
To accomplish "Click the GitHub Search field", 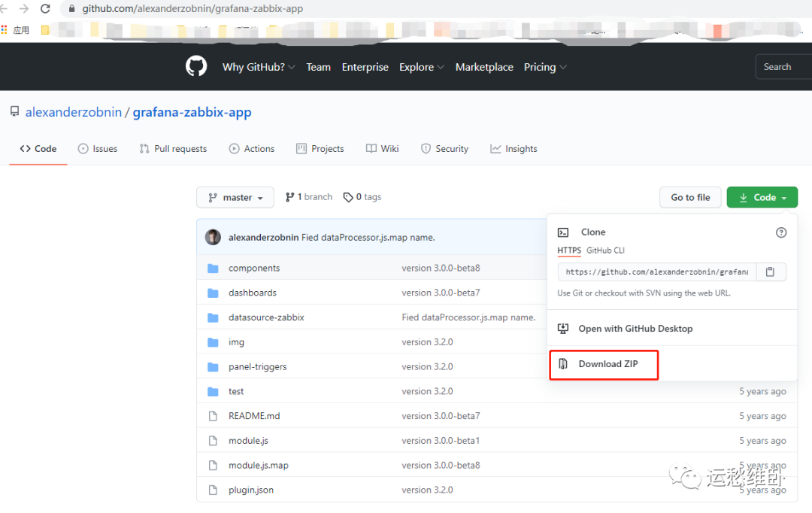I will pos(783,67).
